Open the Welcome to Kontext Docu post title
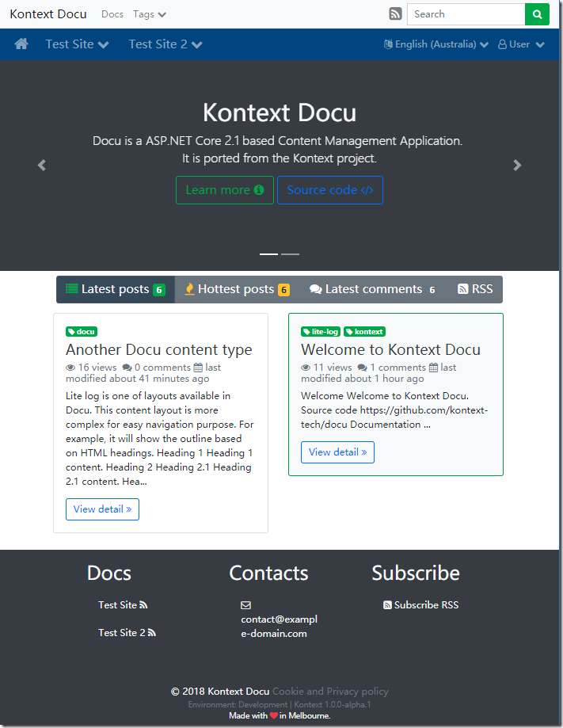 point(390,349)
